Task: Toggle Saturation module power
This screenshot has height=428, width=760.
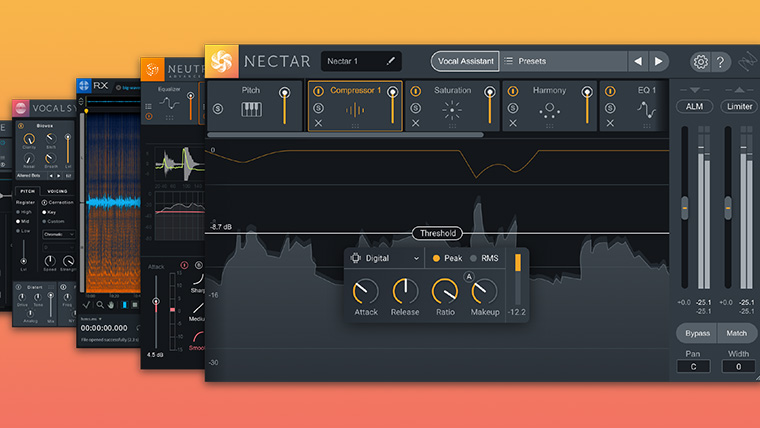Action: [x=415, y=91]
